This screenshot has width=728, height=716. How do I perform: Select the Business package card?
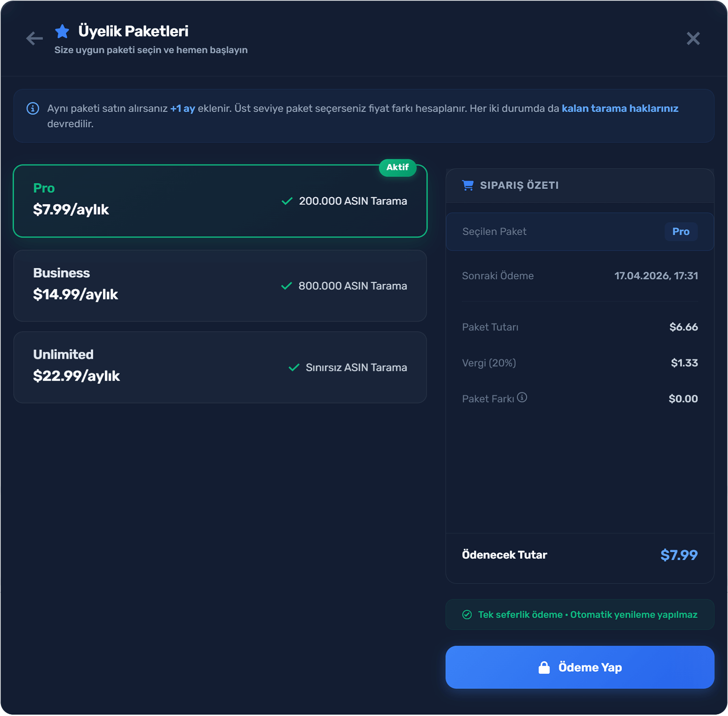coord(220,286)
